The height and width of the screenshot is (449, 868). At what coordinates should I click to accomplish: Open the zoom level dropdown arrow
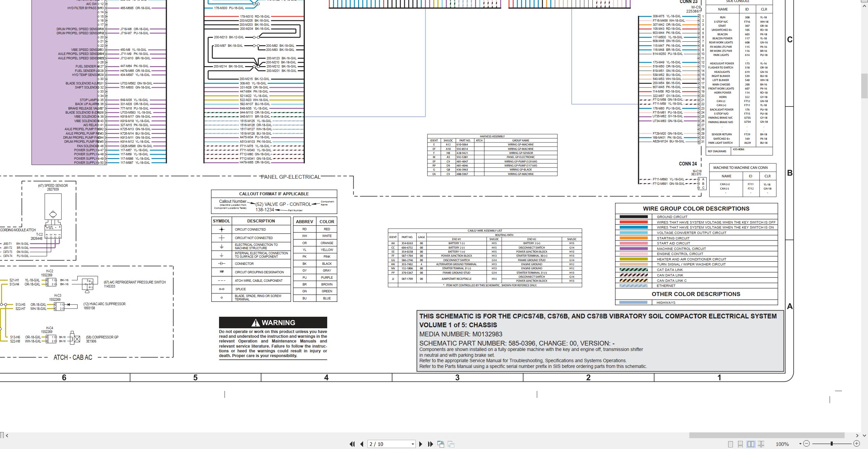pos(800,444)
